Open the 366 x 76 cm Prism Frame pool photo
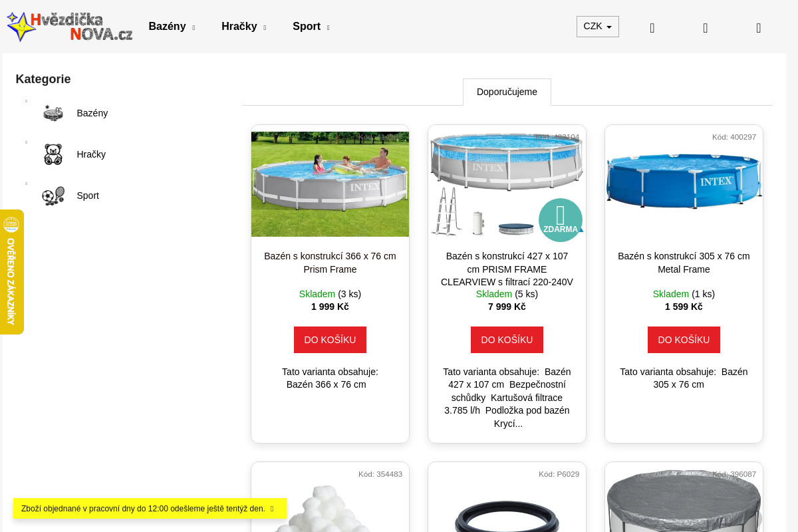 click(330, 184)
